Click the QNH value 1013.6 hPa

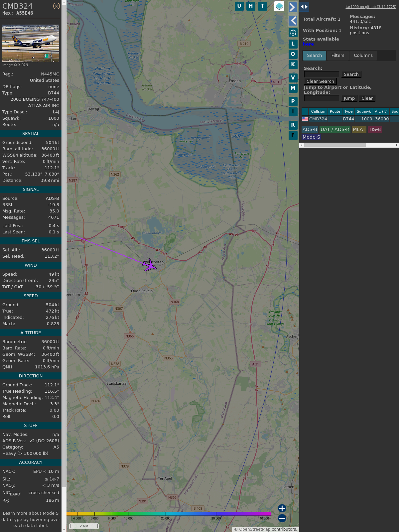(x=47, y=367)
